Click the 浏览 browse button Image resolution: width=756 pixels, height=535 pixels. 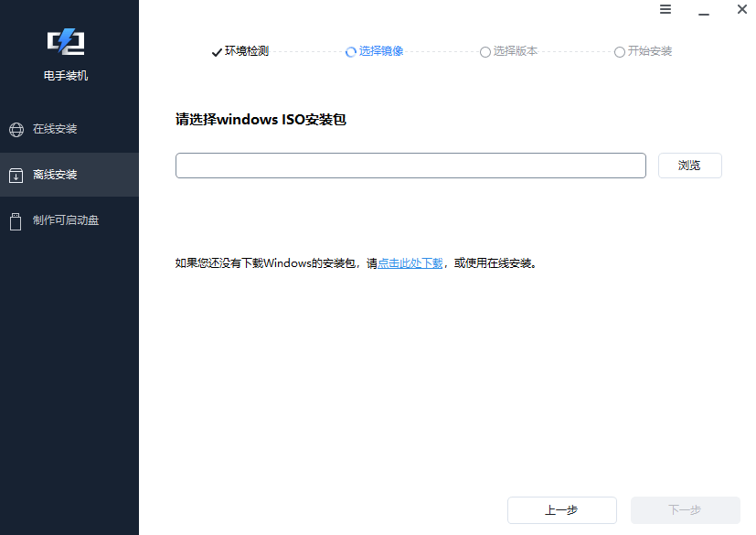point(689,165)
